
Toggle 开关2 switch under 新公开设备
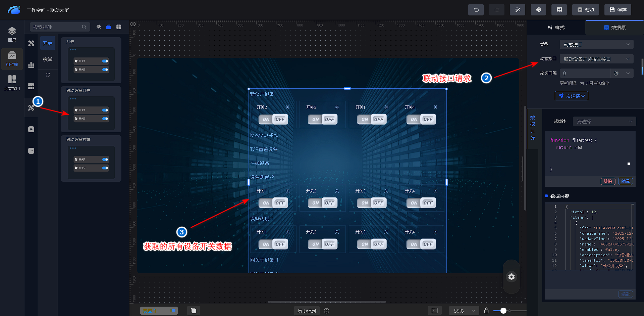coord(273,119)
